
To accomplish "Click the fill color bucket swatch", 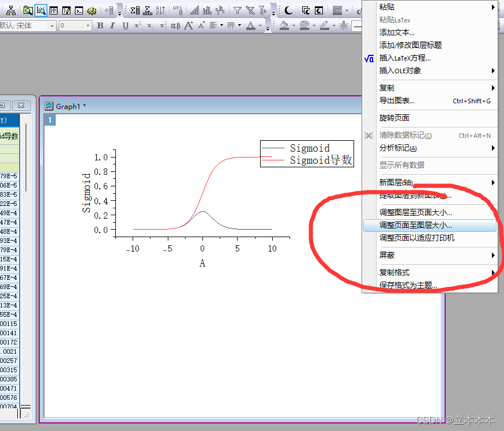I will pos(284,25).
